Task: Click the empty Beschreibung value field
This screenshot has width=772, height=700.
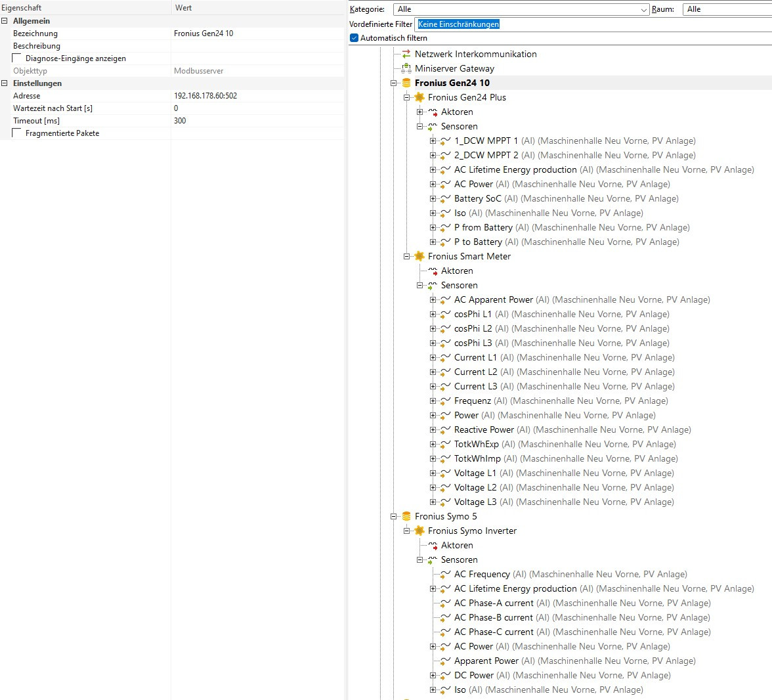Action: click(x=257, y=46)
